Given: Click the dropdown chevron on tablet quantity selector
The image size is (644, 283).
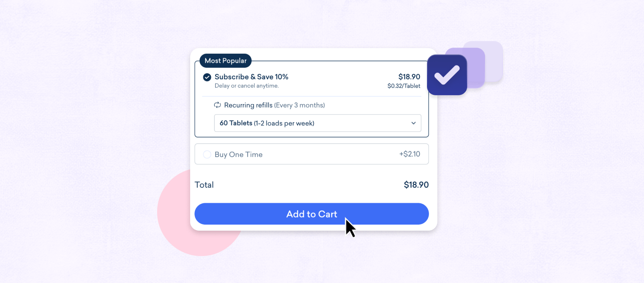Looking at the screenshot, I should 414,123.
